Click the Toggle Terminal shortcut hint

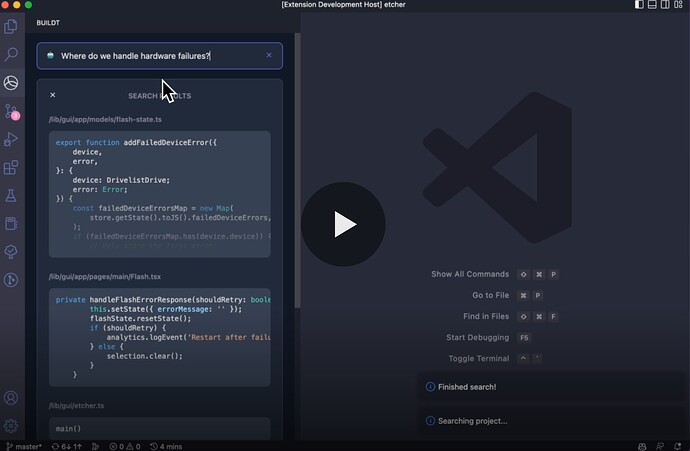click(x=495, y=359)
